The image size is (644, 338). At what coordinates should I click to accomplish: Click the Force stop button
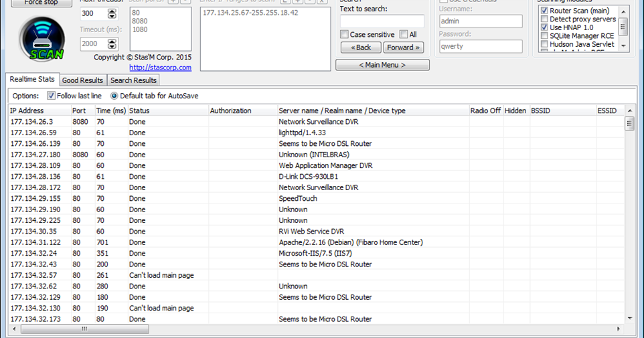coord(41,3)
